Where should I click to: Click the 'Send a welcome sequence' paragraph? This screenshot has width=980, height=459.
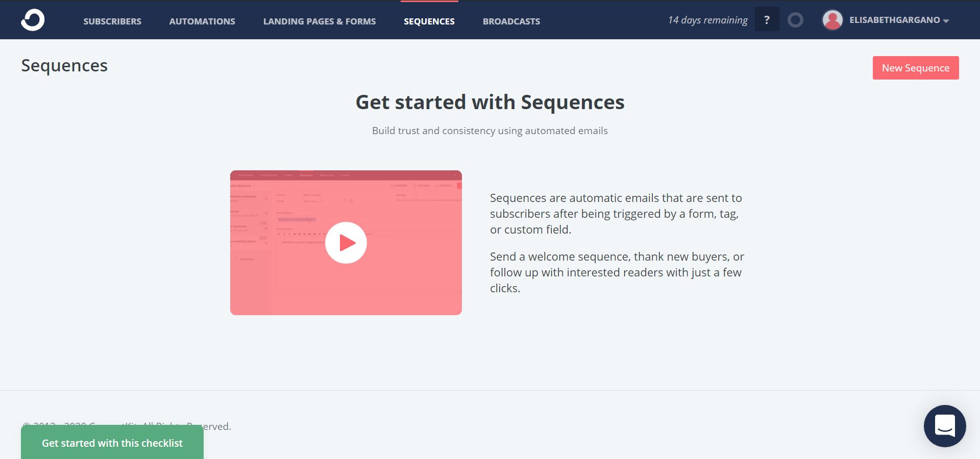tap(617, 272)
